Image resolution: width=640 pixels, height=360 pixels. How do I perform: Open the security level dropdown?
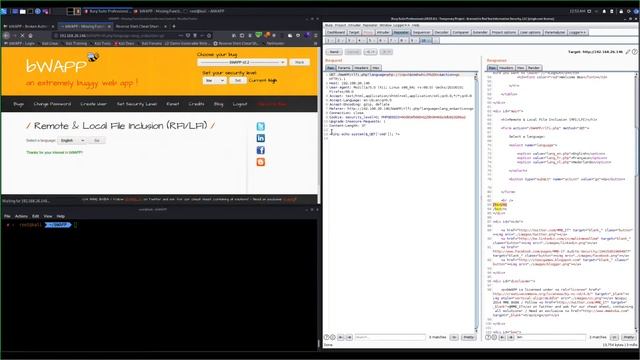point(214,80)
